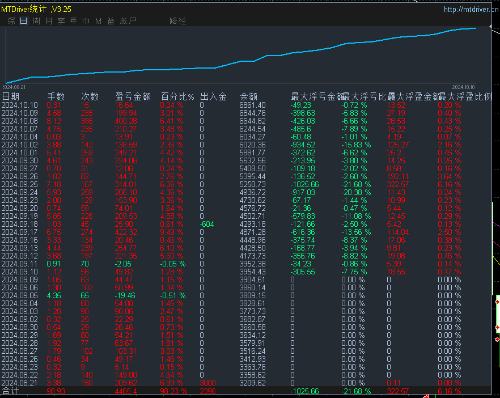This screenshot has height=398, width=500.
Task: Select the 路径 (path) option
Action: (x=178, y=21)
